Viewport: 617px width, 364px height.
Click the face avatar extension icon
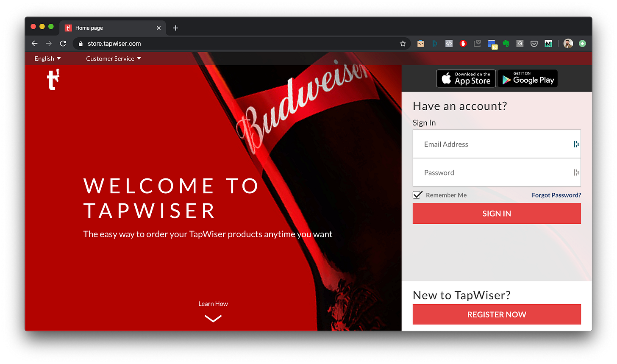coord(420,43)
